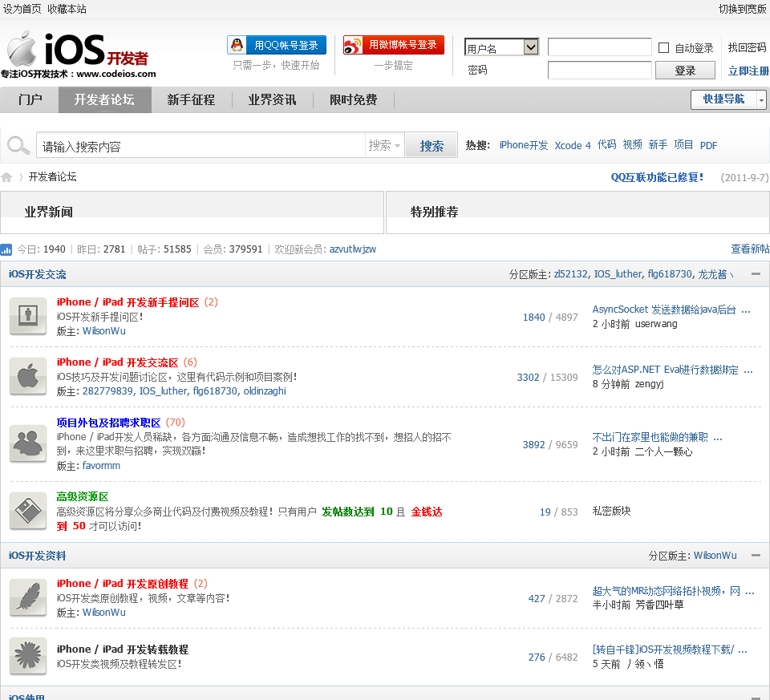Viewport: 770px width, 700px height.
Task: Open the AsyncSocket 发送数据给java后台 post
Action: [664, 310]
